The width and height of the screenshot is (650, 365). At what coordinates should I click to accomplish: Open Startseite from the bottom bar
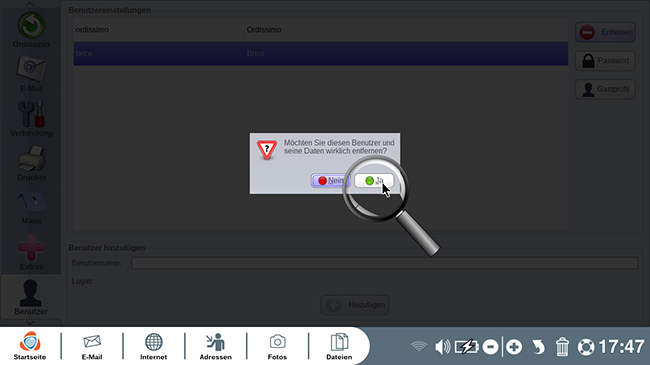point(30,346)
